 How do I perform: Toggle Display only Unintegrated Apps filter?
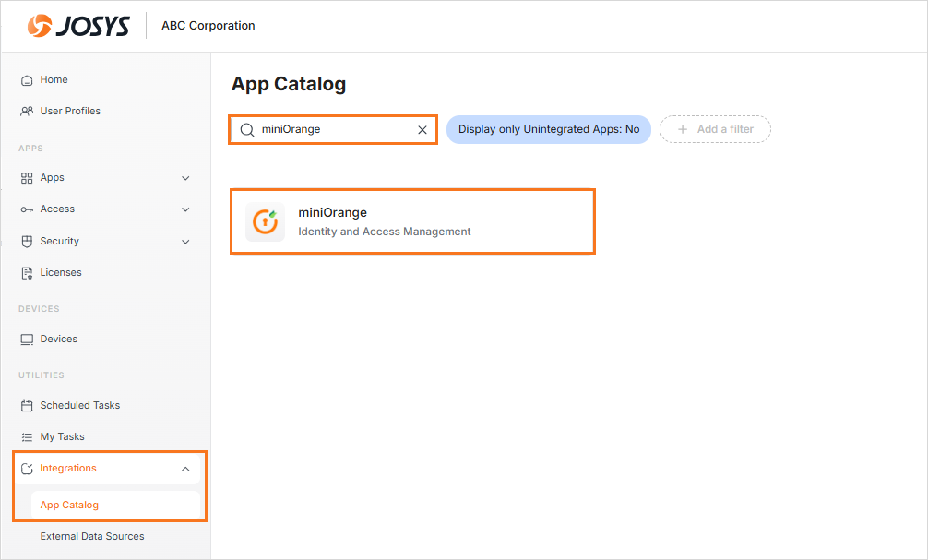tap(549, 129)
